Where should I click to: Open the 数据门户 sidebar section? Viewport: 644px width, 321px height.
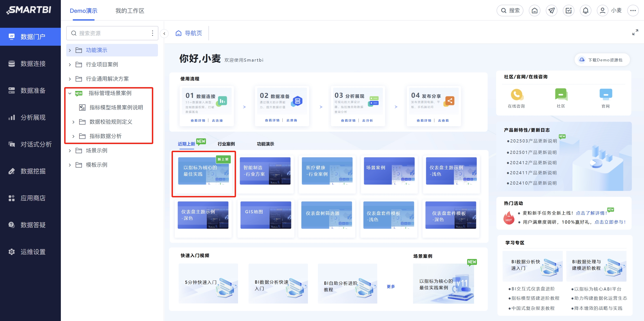(x=30, y=37)
